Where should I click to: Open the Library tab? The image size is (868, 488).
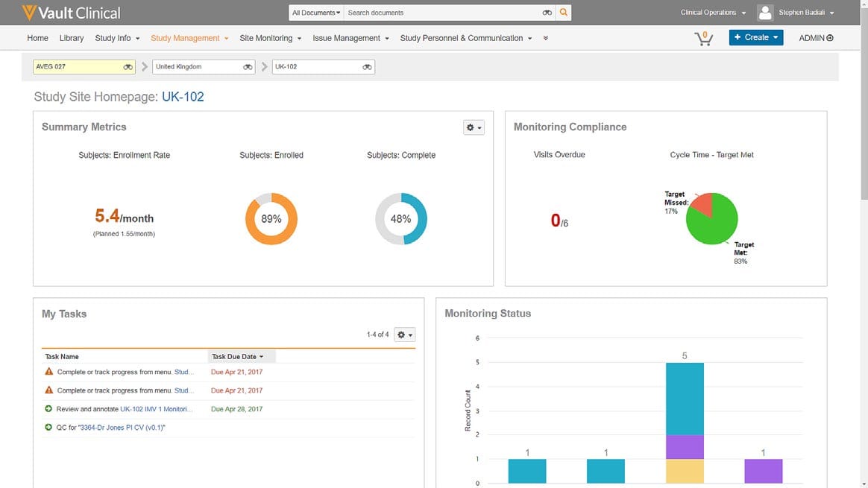click(x=72, y=38)
